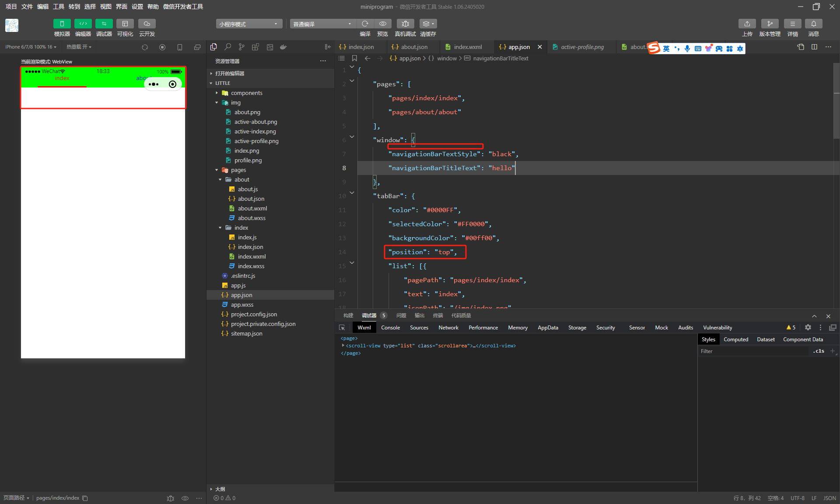
Task: Start real device debugging
Action: (406, 24)
